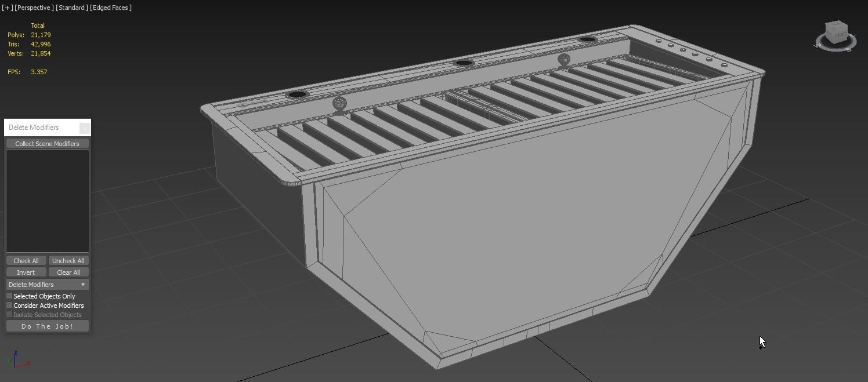
Task: Click the Polys count value 21,179
Action: (41, 35)
